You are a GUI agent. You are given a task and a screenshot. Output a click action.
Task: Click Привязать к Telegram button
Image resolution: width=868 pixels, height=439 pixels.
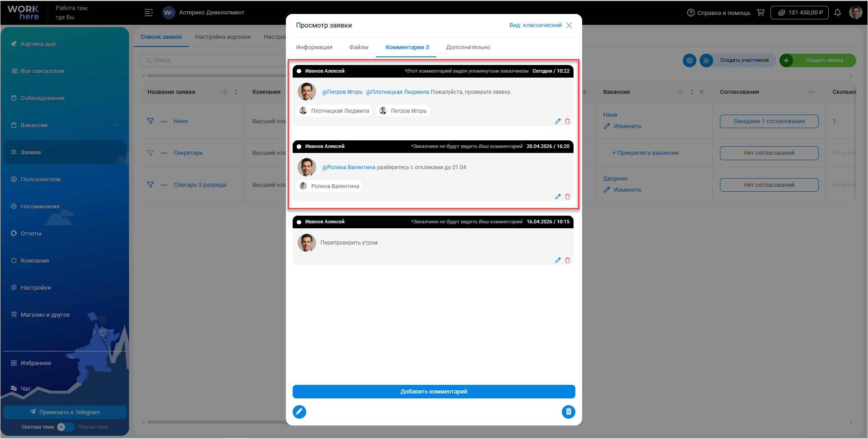65,412
